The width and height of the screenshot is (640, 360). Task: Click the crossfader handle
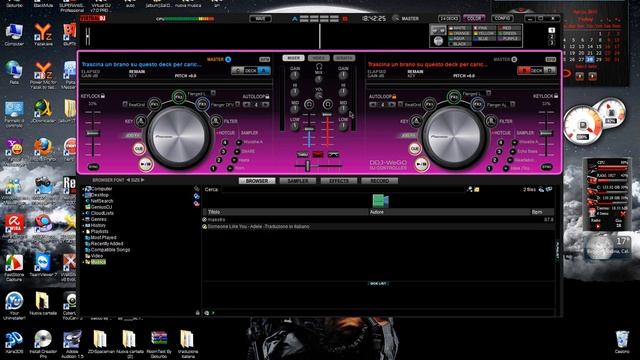(x=307, y=165)
